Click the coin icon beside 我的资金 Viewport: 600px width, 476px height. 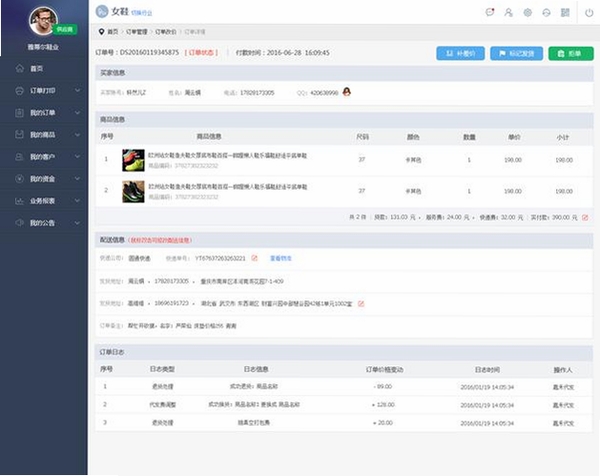[20, 178]
